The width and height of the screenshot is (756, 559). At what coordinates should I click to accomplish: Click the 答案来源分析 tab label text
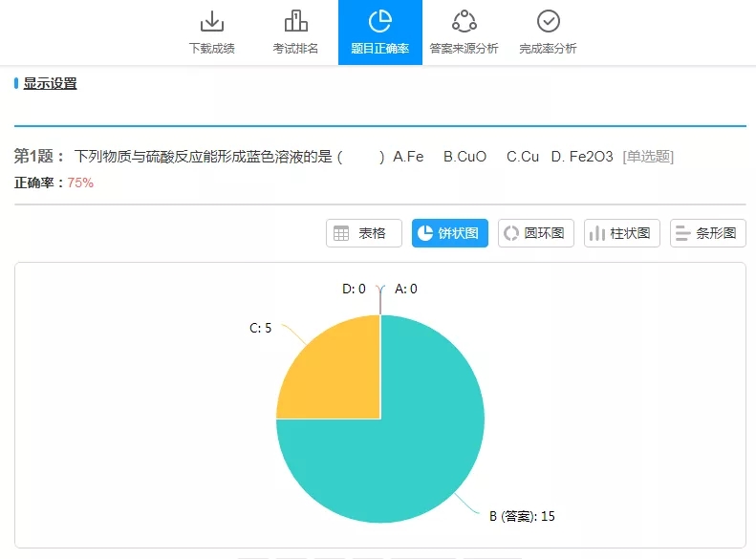point(464,48)
